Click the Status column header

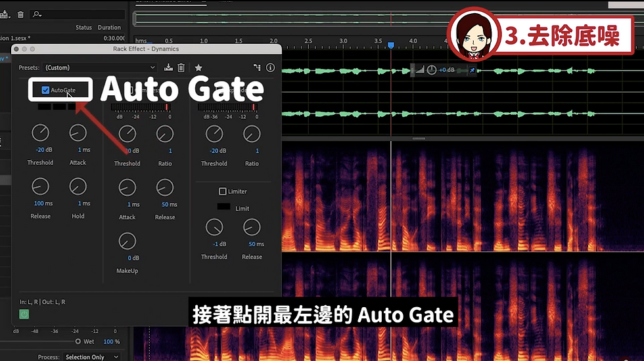tap(84, 28)
